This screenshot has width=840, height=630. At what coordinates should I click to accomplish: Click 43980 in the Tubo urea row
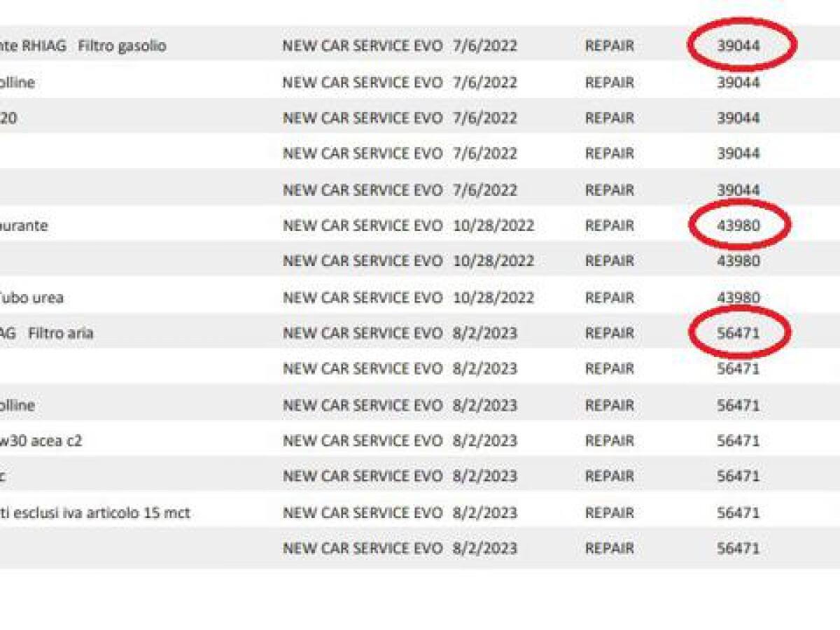[x=738, y=297]
